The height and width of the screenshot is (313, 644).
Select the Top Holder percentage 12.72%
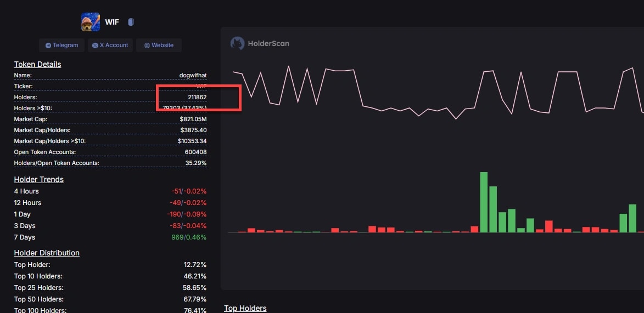click(x=195, y=265)
